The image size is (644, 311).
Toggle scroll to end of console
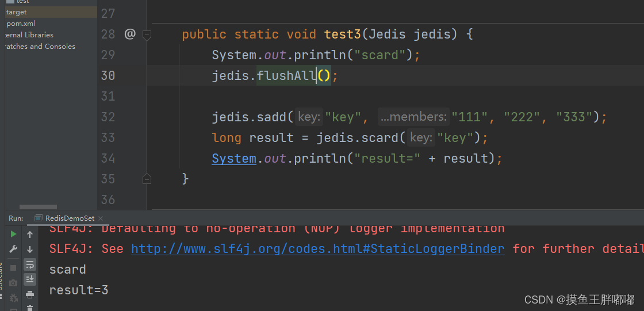click(x=30, y=280)
